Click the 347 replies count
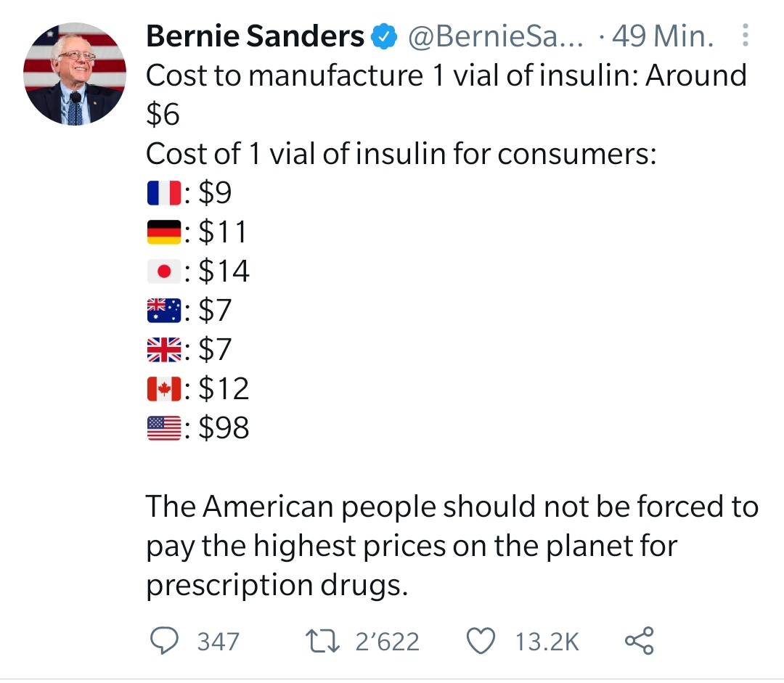 click(218, 641)
